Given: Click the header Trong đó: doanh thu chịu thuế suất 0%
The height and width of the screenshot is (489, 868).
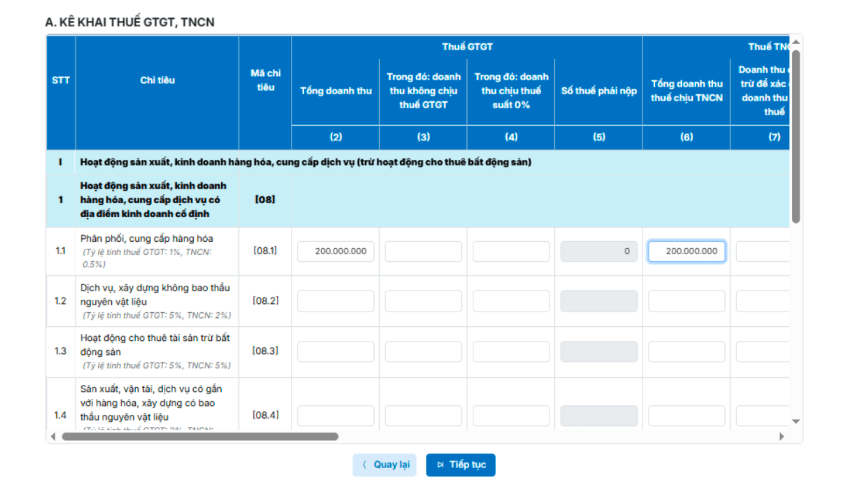Looking at the screenshot, I should (x=511, y=91).
